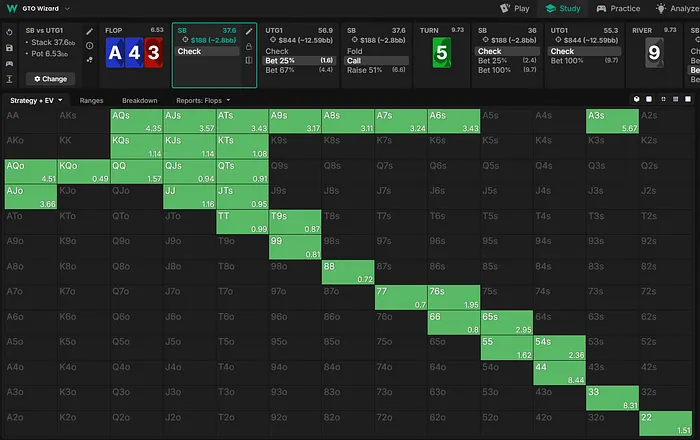The width and height of the screenshot is (700, 440).
Task: Select the 44 cell with 8.44
Action: 559,373
